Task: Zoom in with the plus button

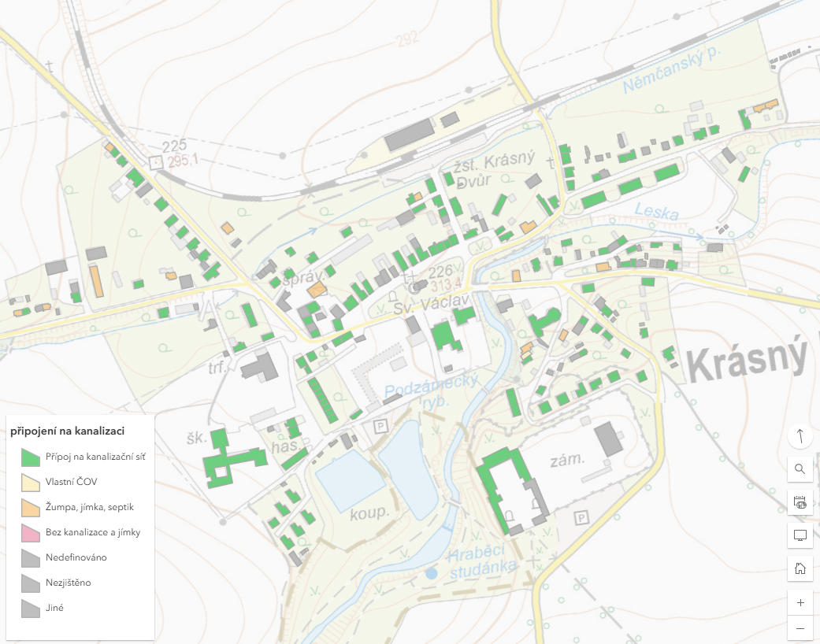Action: pos(800,603)
